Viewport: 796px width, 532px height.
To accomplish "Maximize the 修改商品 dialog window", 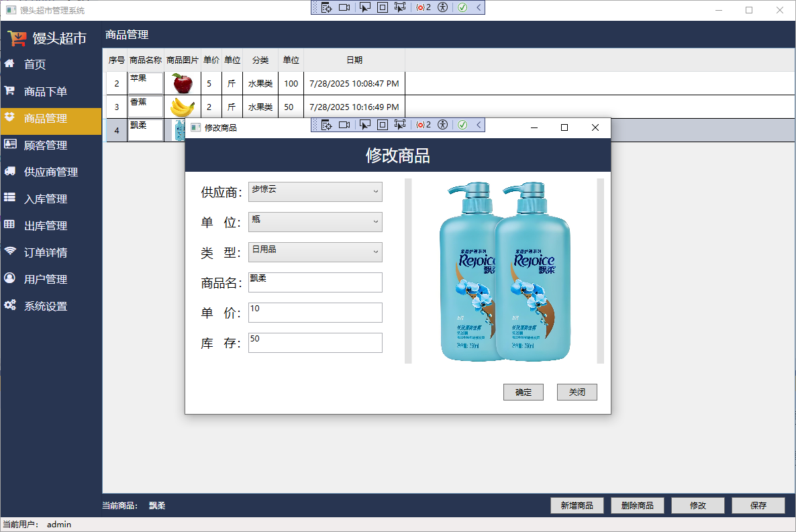I will click(564, 127).
